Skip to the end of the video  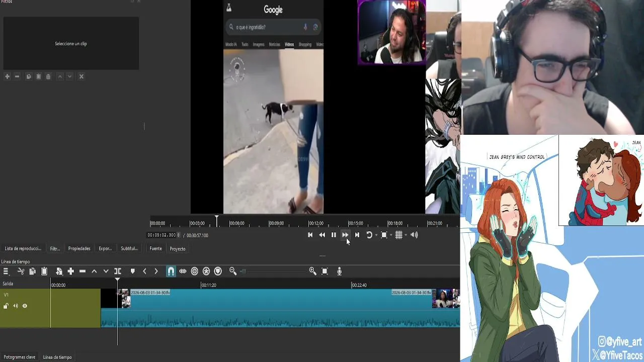(x=357, y=235)
